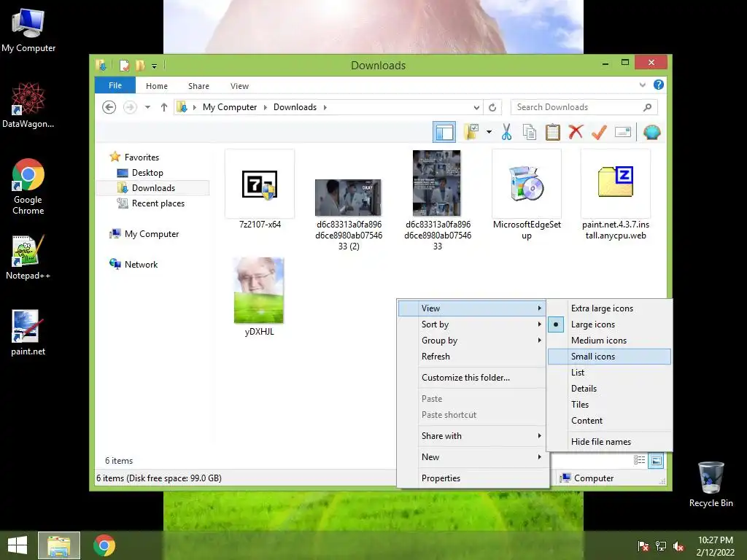This screenshot has height=560, width=747.
Task: Select Recent places in Favorites
Action: (x=158, y=203)
